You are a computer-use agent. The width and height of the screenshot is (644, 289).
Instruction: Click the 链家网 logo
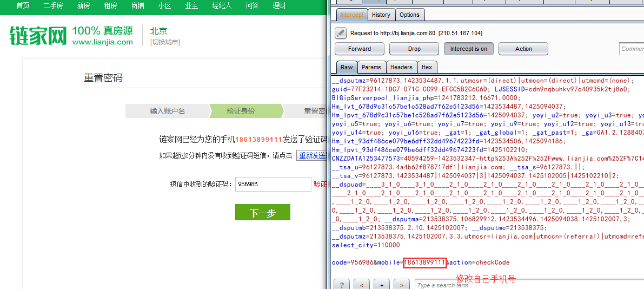pos(38,36)
